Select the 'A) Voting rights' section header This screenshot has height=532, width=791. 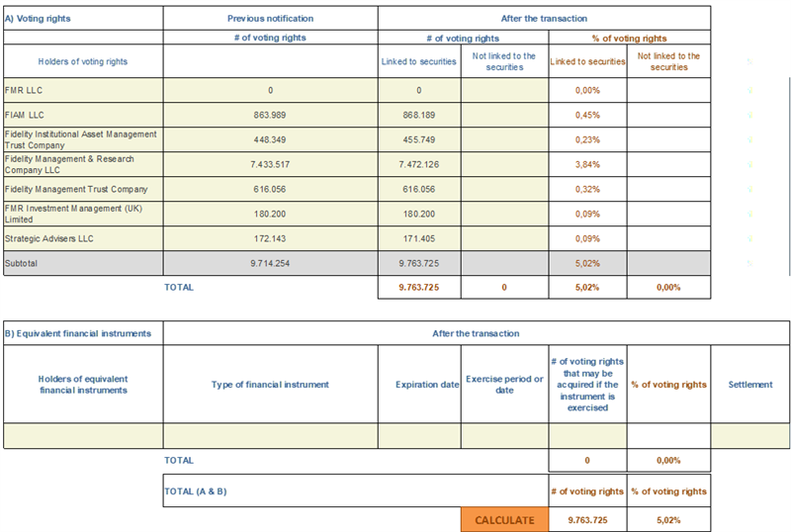pos(83,18)
